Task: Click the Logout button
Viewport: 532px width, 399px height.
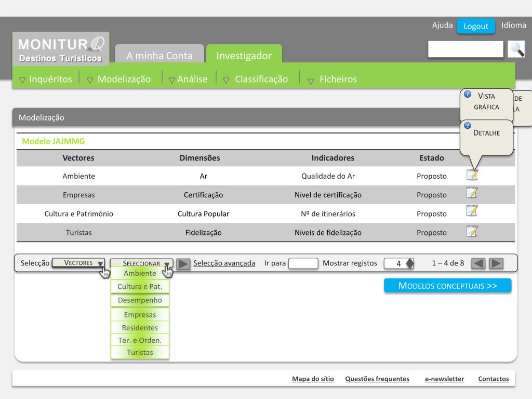Action: [476, 26]
